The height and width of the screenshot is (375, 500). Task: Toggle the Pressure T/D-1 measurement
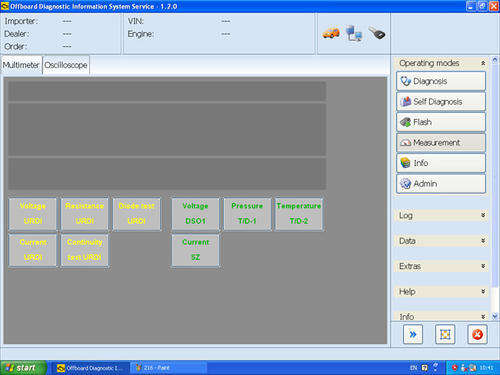point(247,214)
